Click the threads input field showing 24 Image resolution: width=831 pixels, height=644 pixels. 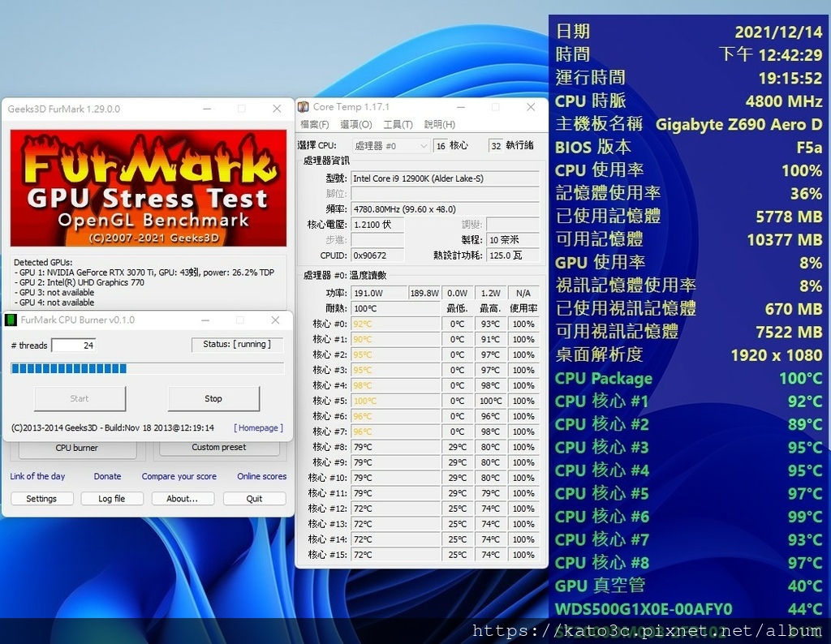[x=74, y=346]
